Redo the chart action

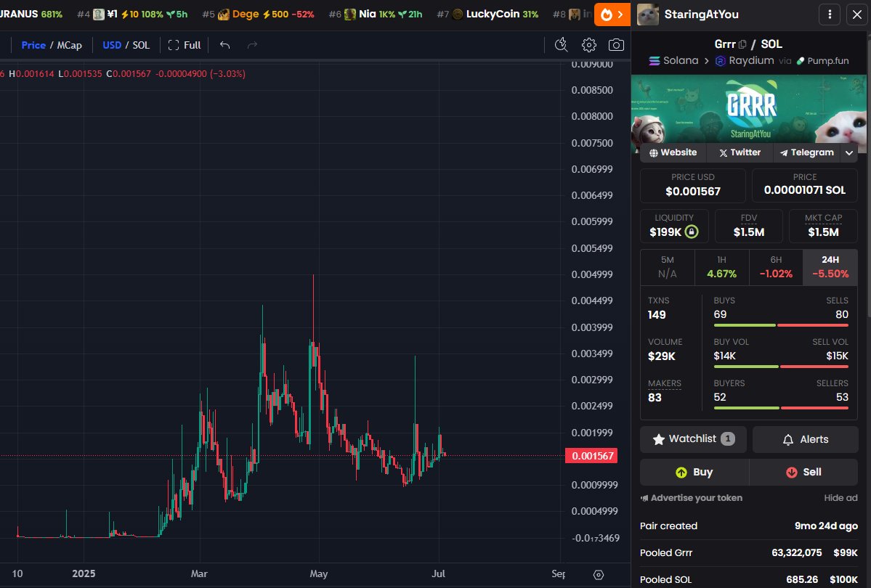coord(252,45)
